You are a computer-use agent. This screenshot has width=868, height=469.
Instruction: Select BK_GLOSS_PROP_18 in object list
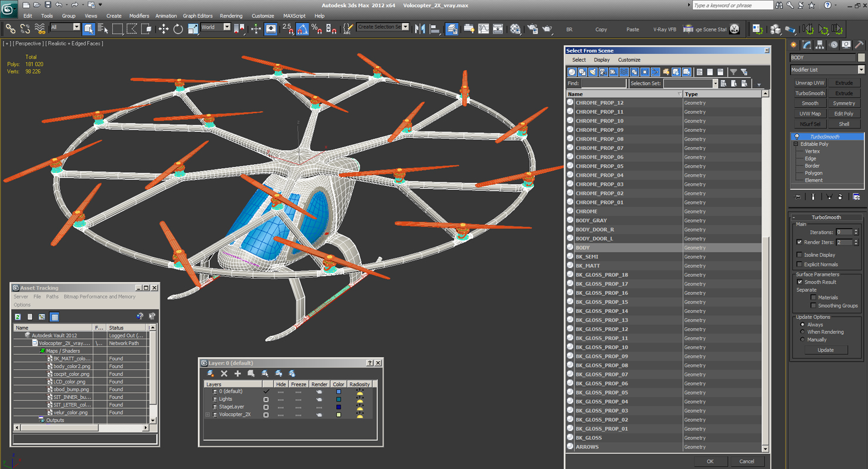(x=602, y=275)
